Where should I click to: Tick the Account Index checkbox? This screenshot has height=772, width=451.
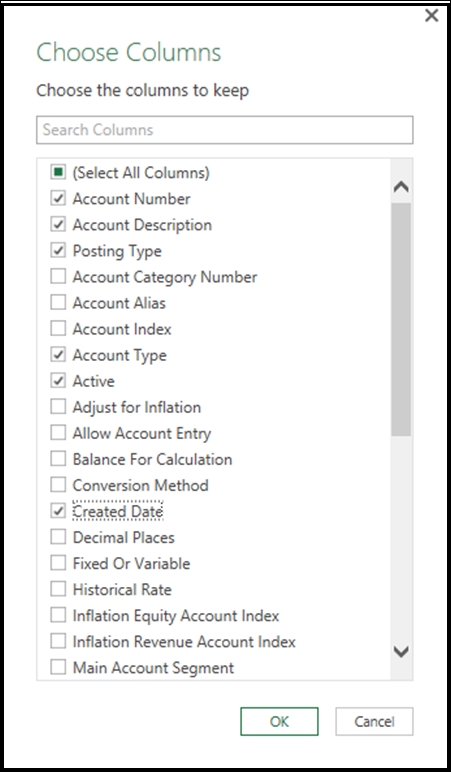coord(58,329)
